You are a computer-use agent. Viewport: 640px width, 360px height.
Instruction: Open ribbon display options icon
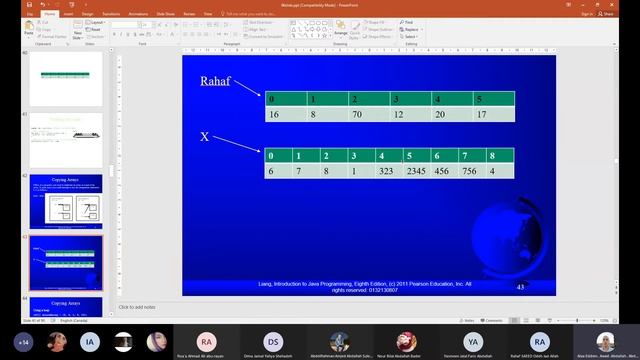click(569, 5)
